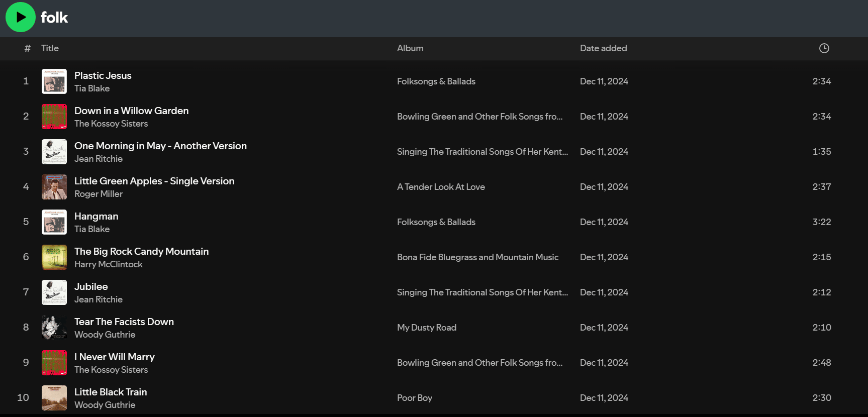Open Folksongs & Ballads album in Plastic Jesus row

(436, 81)
